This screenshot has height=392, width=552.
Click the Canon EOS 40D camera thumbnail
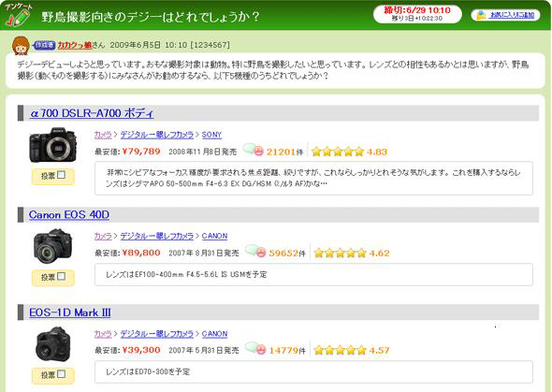pos(52,246)
